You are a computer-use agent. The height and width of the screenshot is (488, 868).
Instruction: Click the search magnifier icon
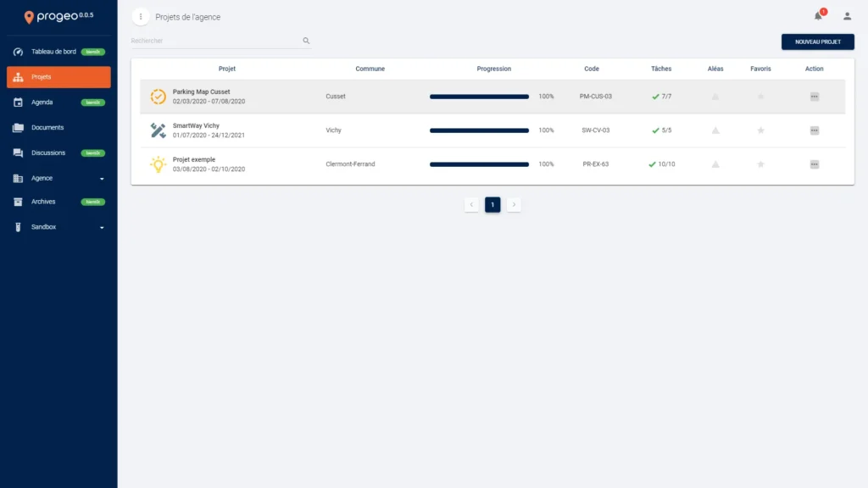pos(306,41)
